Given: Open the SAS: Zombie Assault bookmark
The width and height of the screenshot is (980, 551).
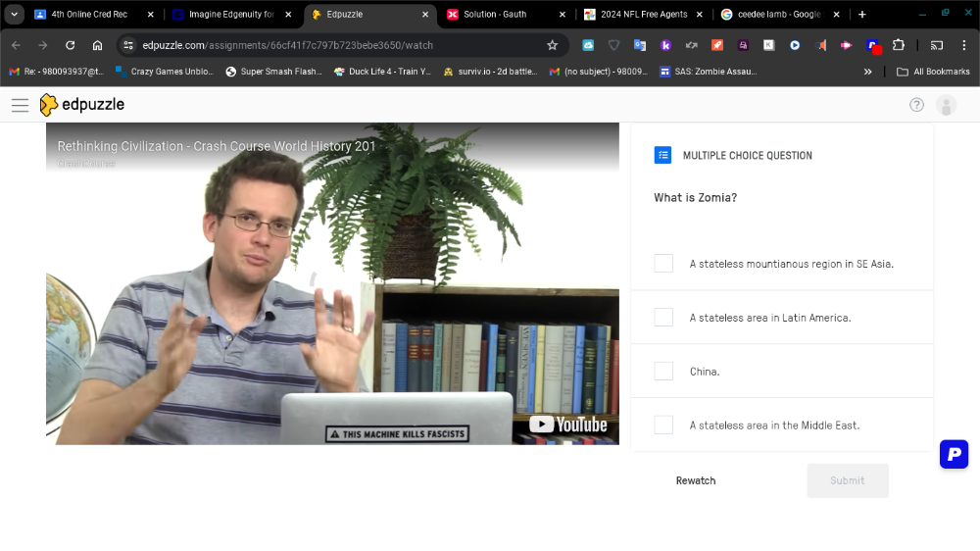Looking at the screenshot, I should [x=709, y=72].
